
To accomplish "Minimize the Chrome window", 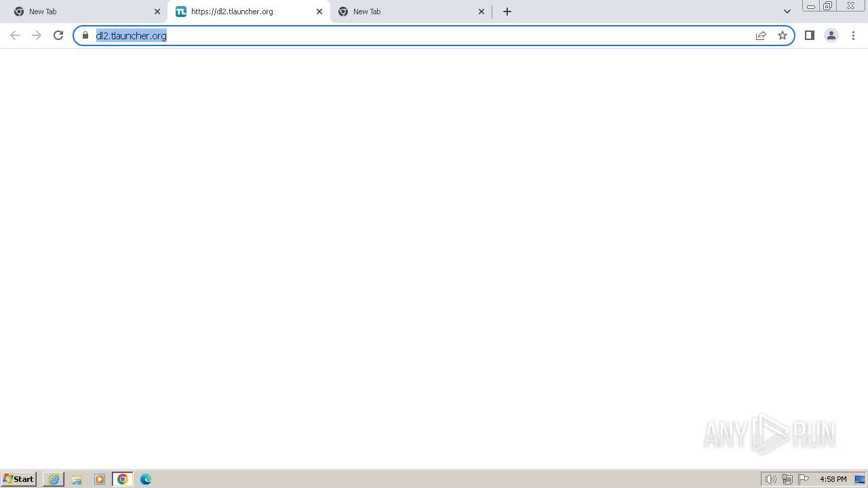I will coord(811,6).
